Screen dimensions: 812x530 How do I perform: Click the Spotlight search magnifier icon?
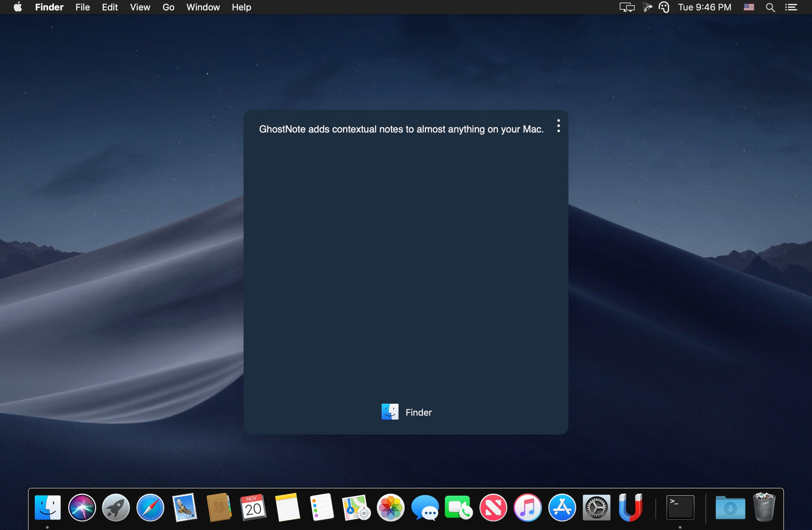click(x=770, y=7)
